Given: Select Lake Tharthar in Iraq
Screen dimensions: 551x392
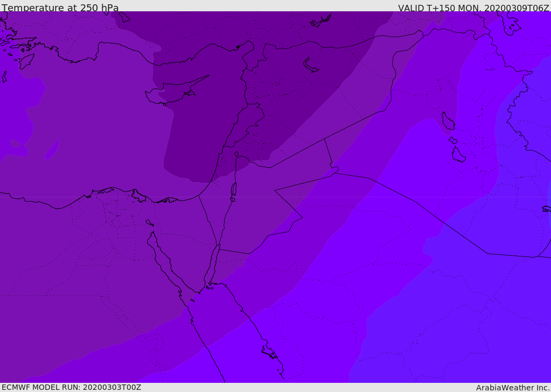Looking at the screenshot, I should coord(448,122).
